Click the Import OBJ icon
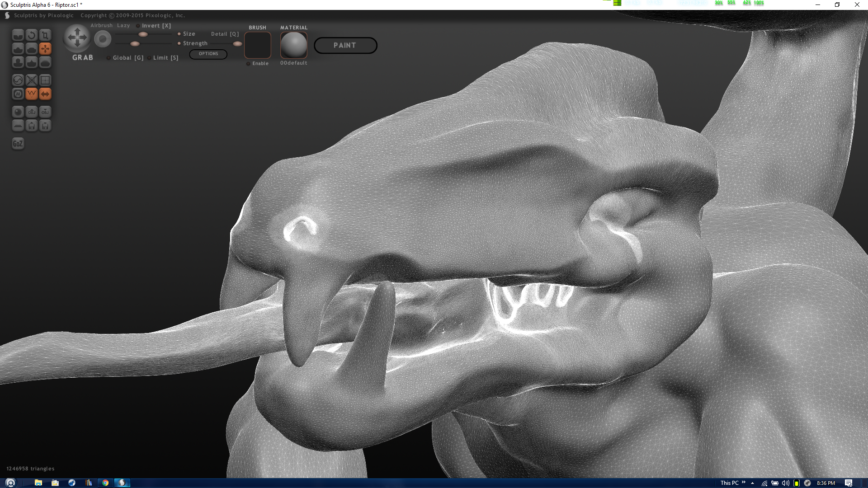The height and width of the screenshot is (488, 868). click(31, 112)
